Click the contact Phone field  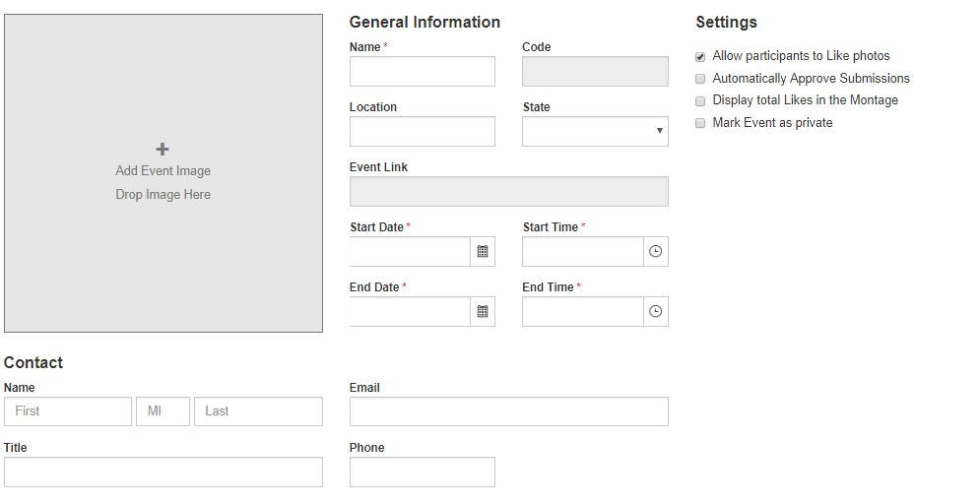click(422, 472)
